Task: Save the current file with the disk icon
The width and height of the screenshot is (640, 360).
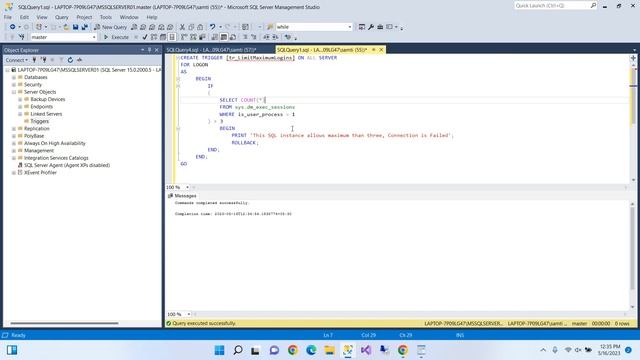Action: (76, 27)
